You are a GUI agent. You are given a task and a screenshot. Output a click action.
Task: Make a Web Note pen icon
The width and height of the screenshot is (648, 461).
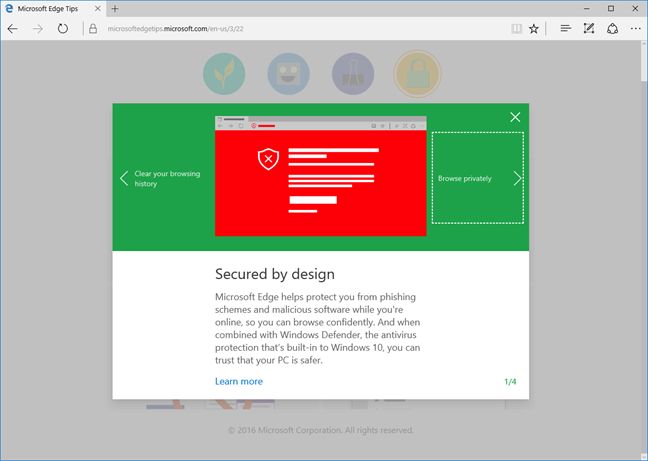pyautogui.click(x=589, y=29)
